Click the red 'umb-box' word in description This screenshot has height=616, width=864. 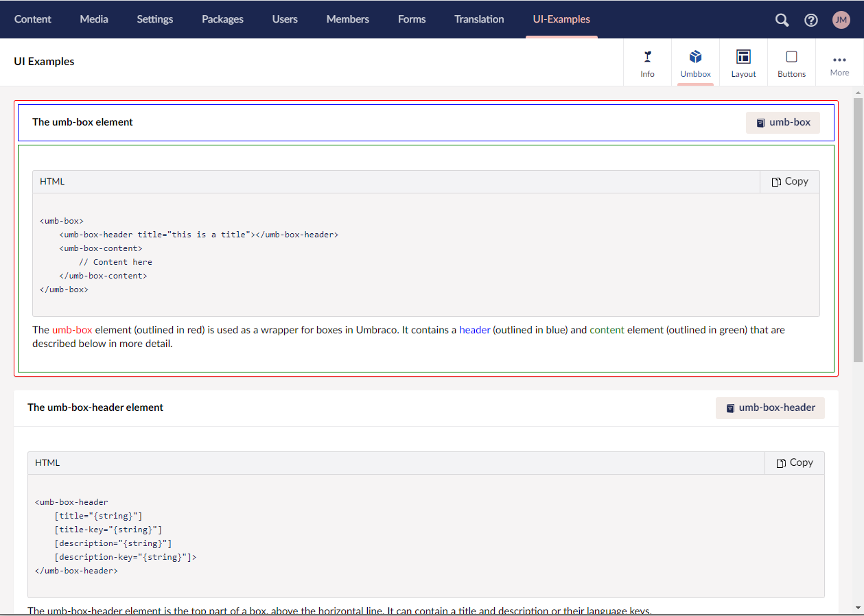tap(72, 330)
